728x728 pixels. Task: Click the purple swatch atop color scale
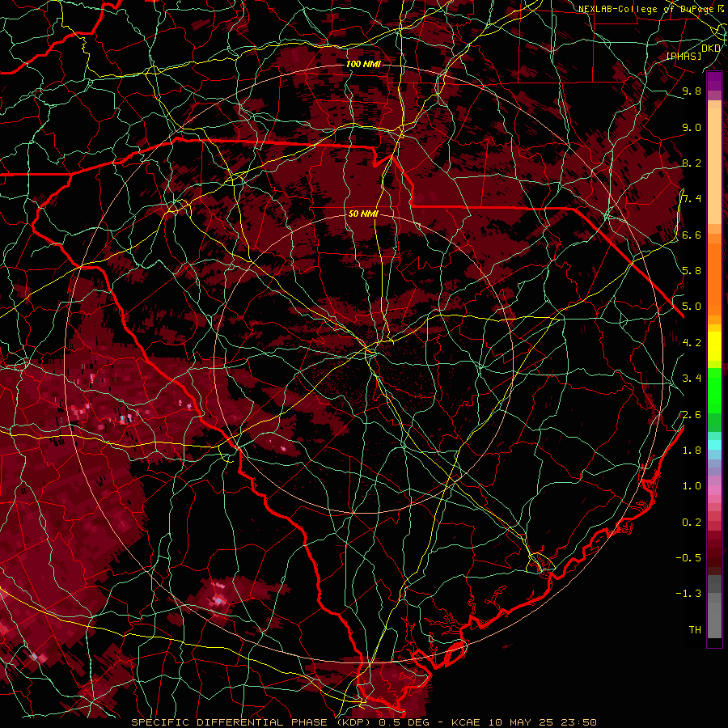pyautogui.click(x=714, y=81)
